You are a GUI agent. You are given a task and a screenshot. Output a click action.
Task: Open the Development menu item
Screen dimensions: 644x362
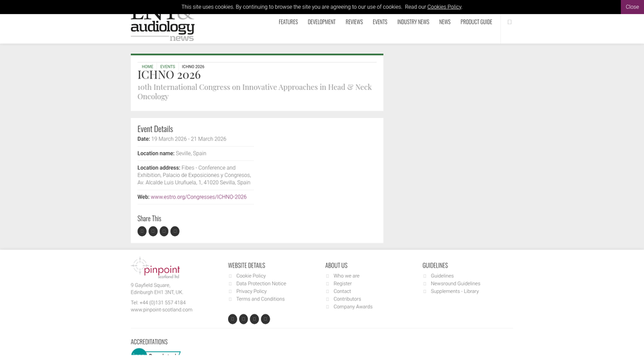pos(321,21)
